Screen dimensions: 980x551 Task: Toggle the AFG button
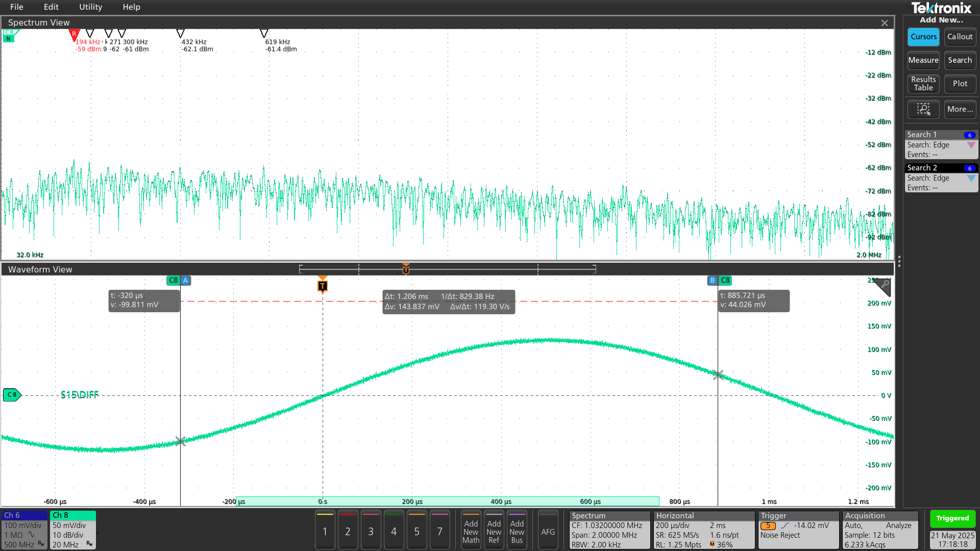(x=548, y=531)
